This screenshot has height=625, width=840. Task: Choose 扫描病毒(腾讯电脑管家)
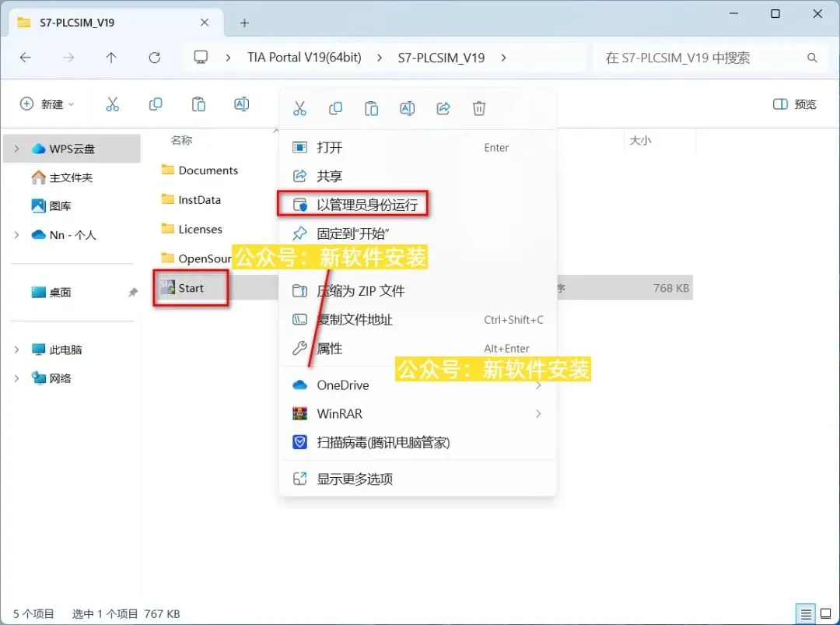418,442
